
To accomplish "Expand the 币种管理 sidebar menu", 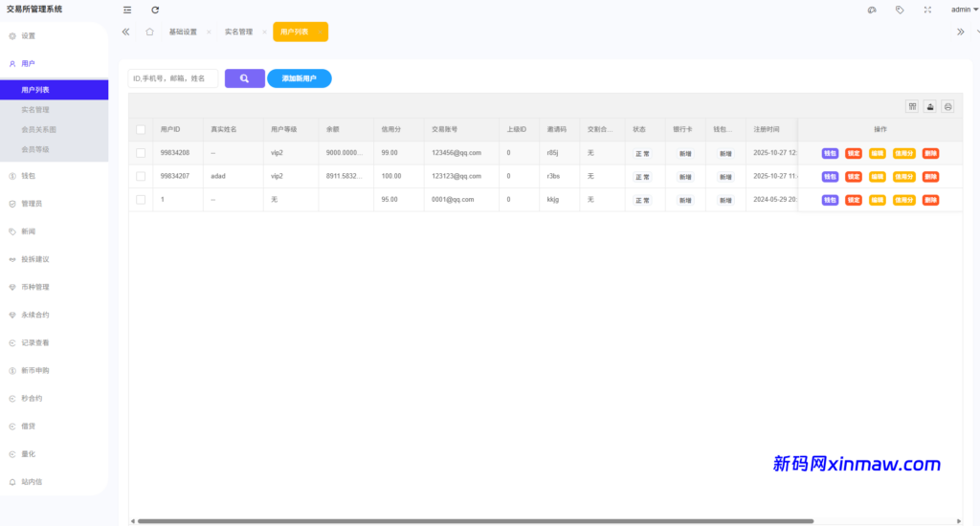I will click(35, 287).
